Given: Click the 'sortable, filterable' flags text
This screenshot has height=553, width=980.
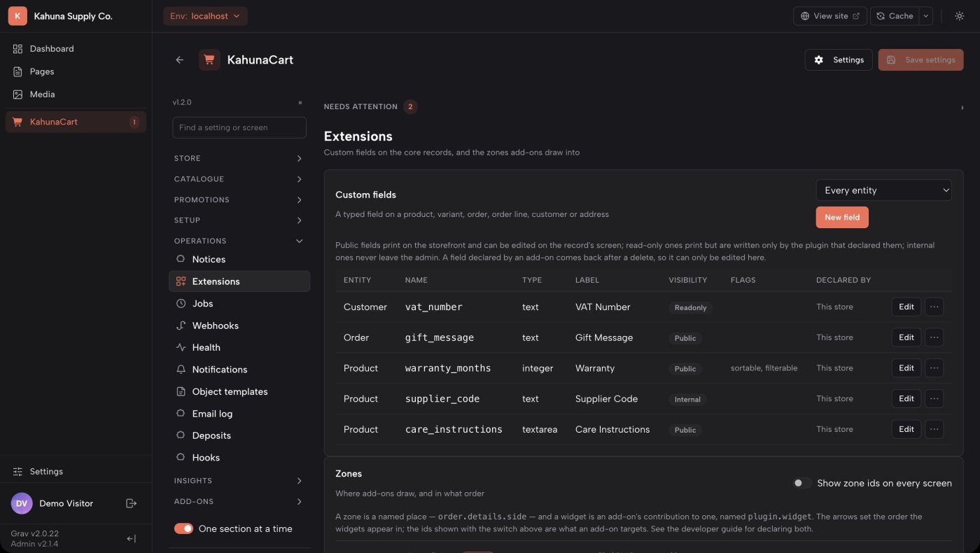Looking at the screenshot, I should [764, 368].
